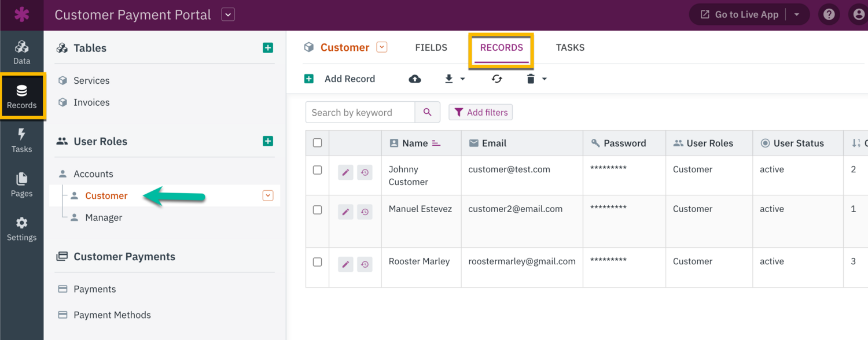Open the trash delete options dropdown

click(544, 79)
